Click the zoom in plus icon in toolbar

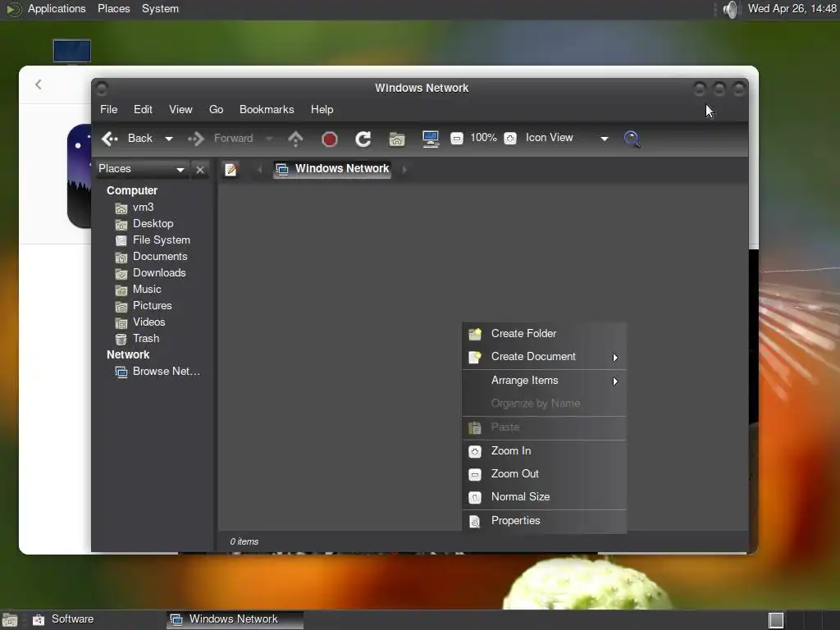click(510, 139)
